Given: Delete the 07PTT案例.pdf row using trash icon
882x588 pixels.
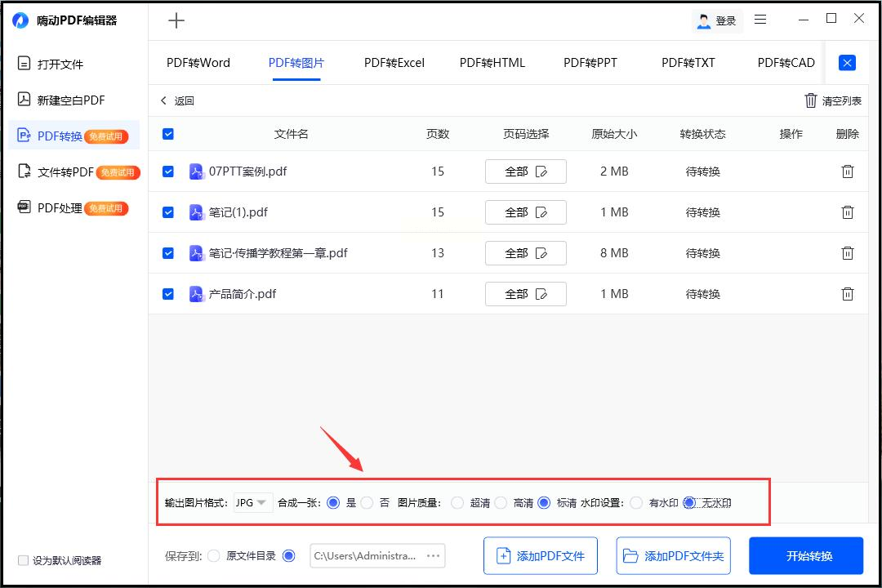Looking at the screenshot, I should coord(848,171).
